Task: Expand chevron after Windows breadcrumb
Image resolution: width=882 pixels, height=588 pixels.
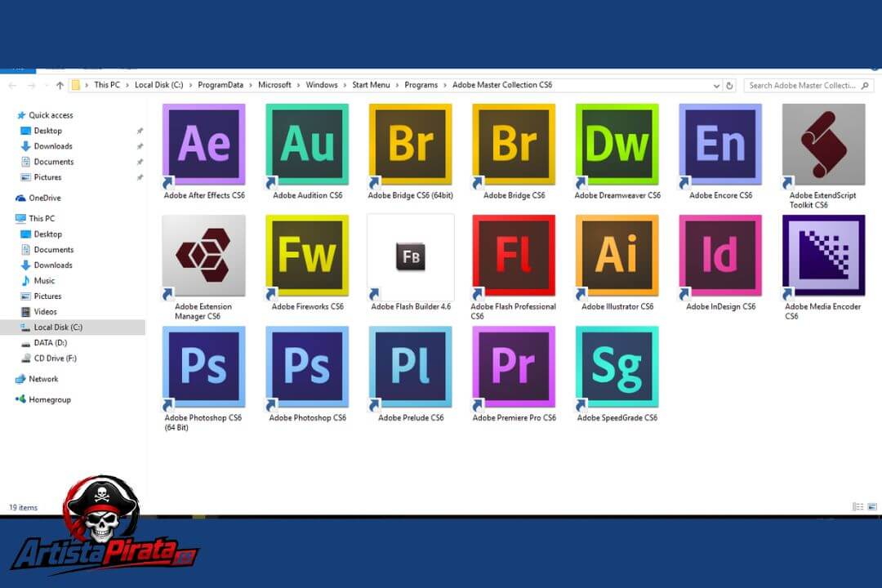Action: click(345, 85)
